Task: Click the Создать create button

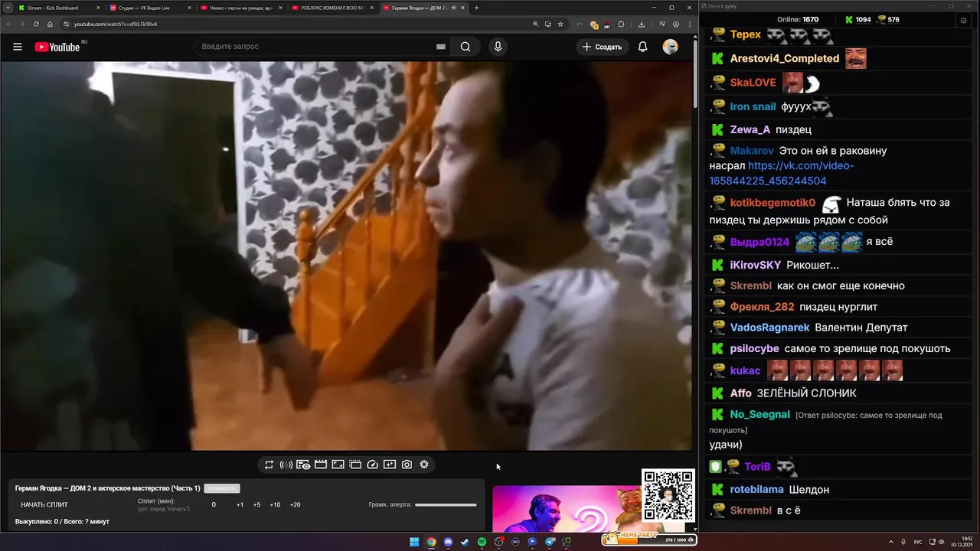Action: tap(603, 47)
